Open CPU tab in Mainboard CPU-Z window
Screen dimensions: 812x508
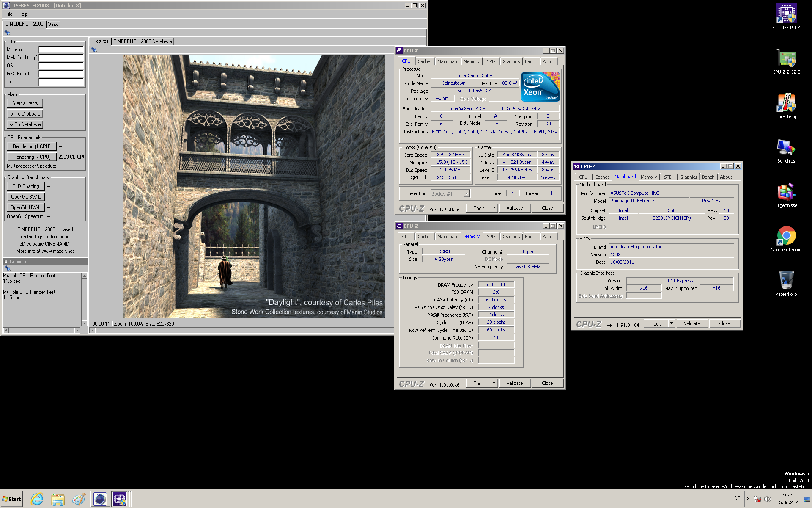(583, 177)
